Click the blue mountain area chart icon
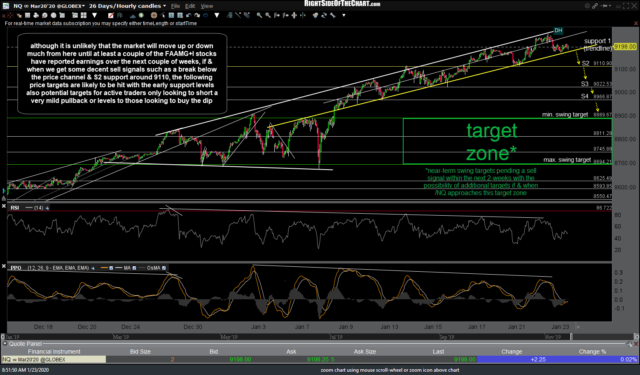640x375 pixels. pos(133,16)
